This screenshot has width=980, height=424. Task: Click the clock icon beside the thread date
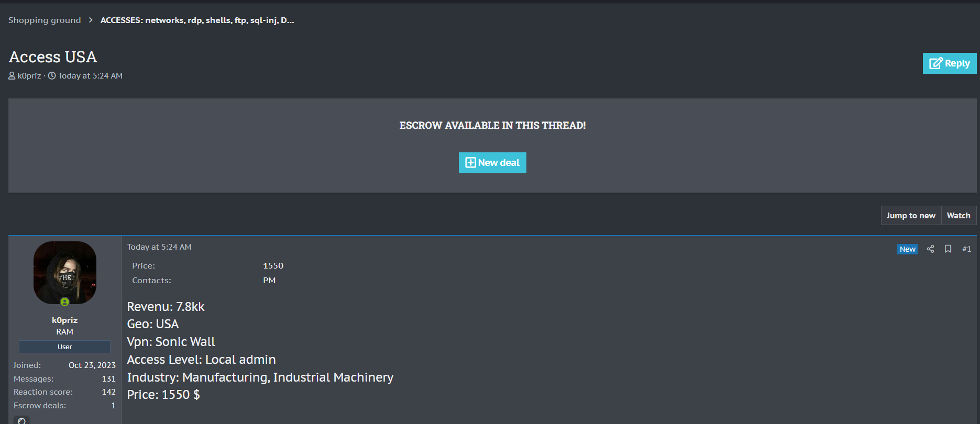52,76
